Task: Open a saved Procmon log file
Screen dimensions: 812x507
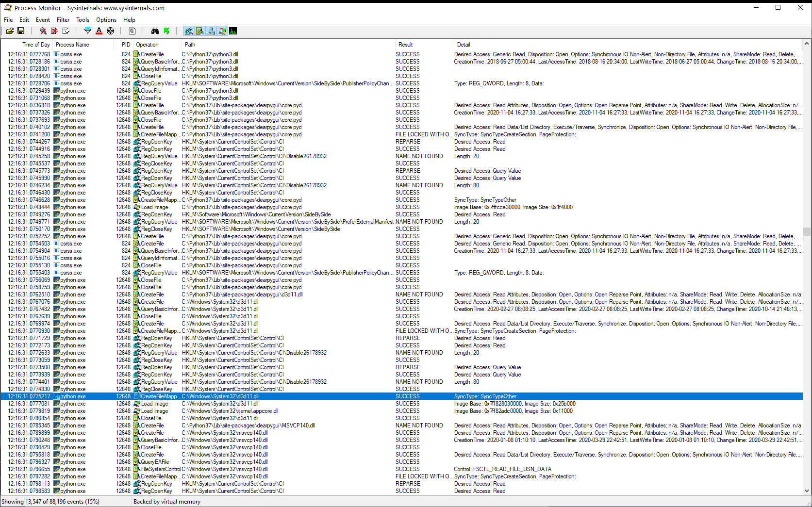Action: (10, 31)
